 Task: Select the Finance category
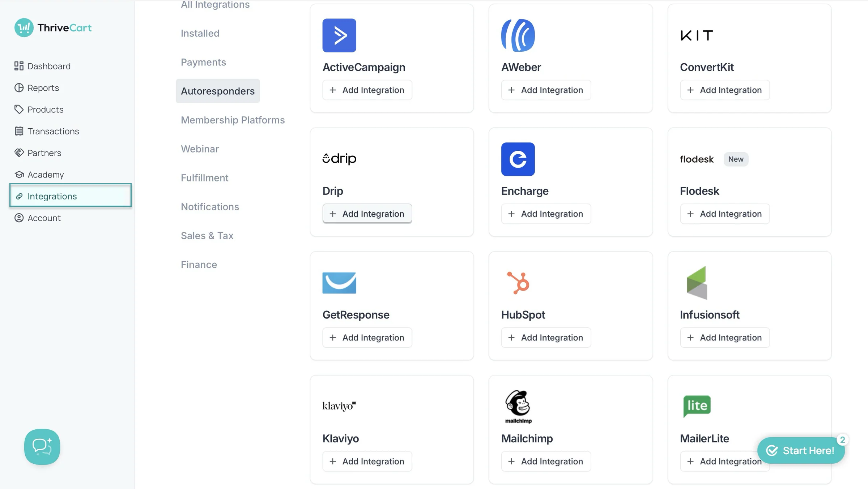click(199, 265)
